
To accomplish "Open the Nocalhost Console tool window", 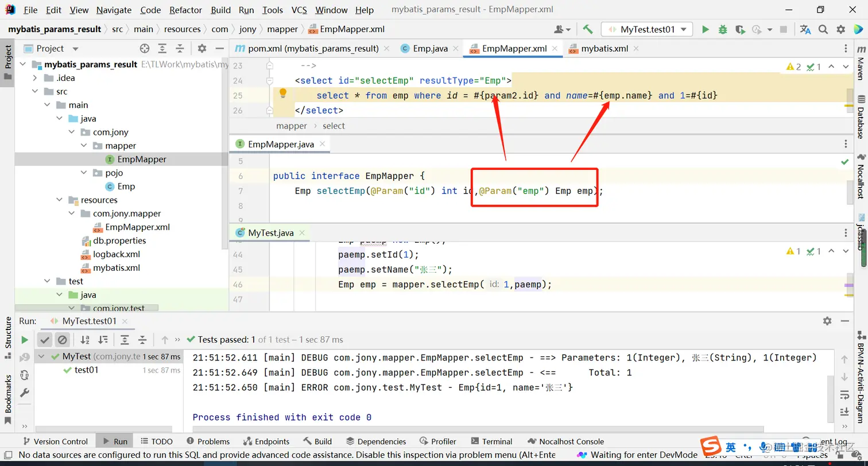I will (565, 441).
